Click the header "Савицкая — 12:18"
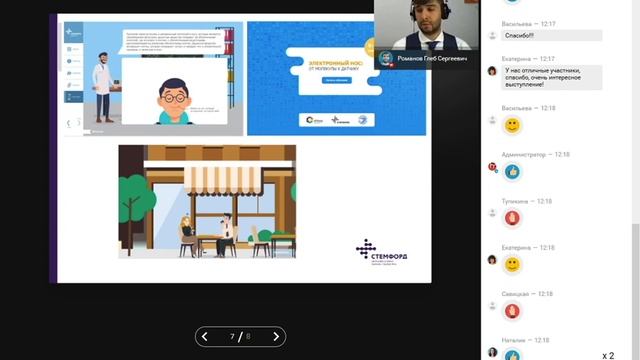The height and width of the screenshot is (360, 640). (527, 294)
